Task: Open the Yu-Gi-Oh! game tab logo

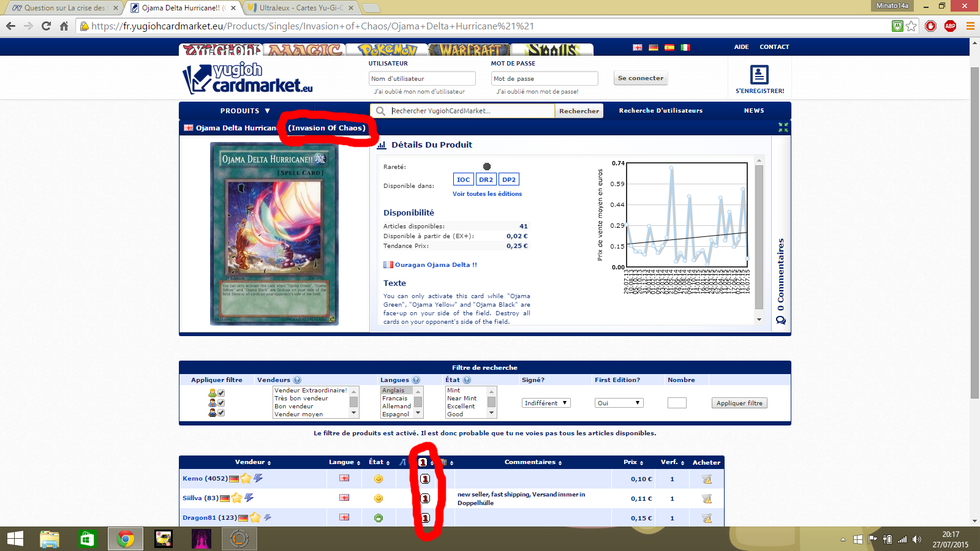Action: point(221,50)
